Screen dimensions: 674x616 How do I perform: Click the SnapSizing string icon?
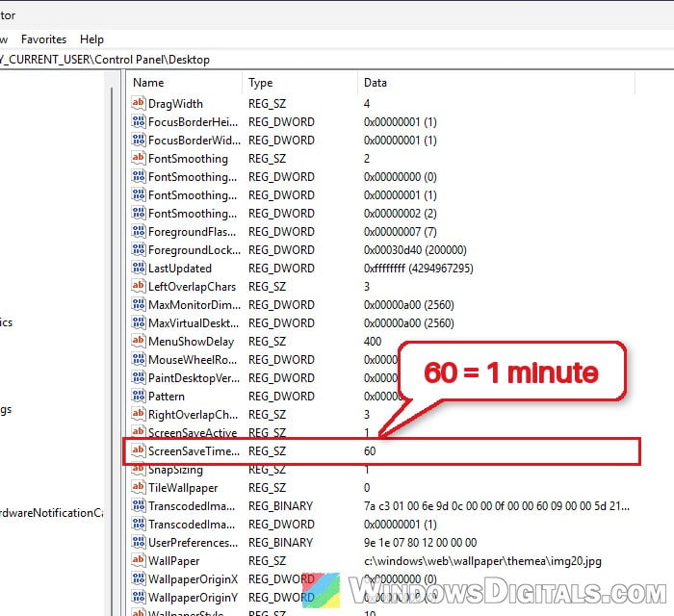point(138,469)
